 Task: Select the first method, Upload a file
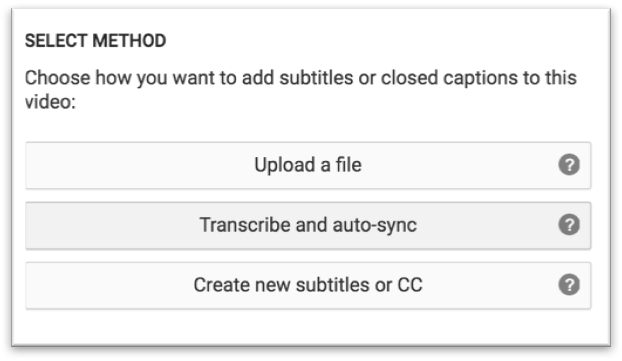pos(308,165)
